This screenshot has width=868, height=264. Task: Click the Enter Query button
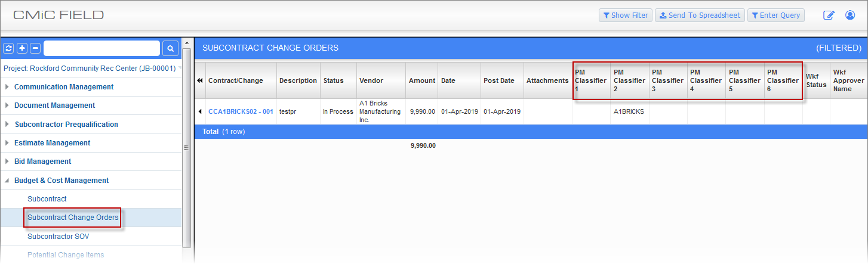pyautogui.click(x=775, y=15)
